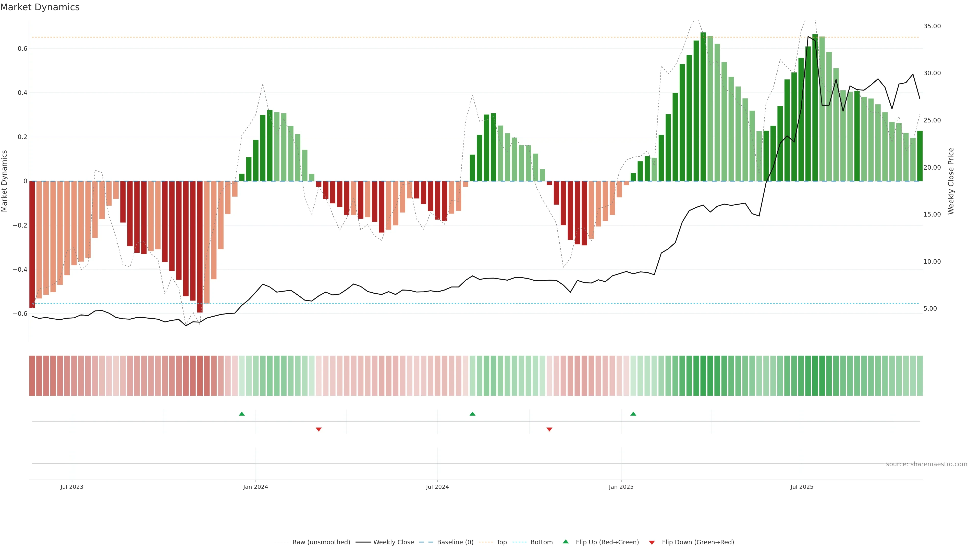Screen dimensions: 980x551
Task: Toggle the Bottom threshold legend entry
Action: click(x=541, y=542)
